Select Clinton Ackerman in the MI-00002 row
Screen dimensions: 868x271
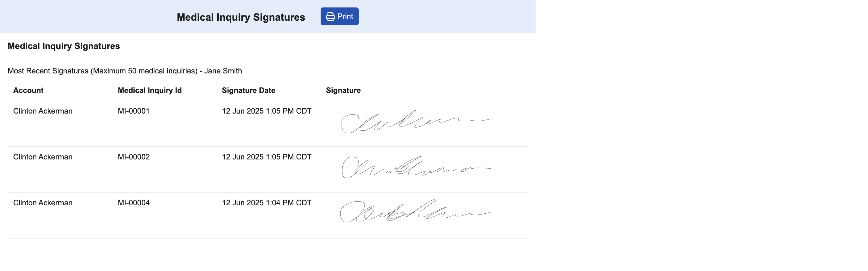(x=43, y=157)
